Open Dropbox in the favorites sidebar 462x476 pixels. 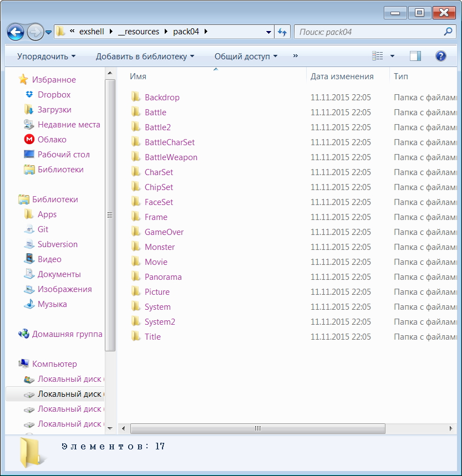point(54,95)
